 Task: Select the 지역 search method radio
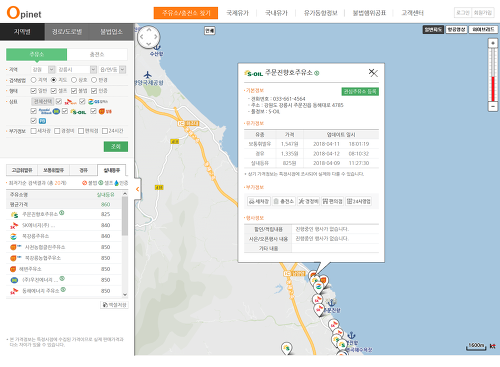pos(33,80)
